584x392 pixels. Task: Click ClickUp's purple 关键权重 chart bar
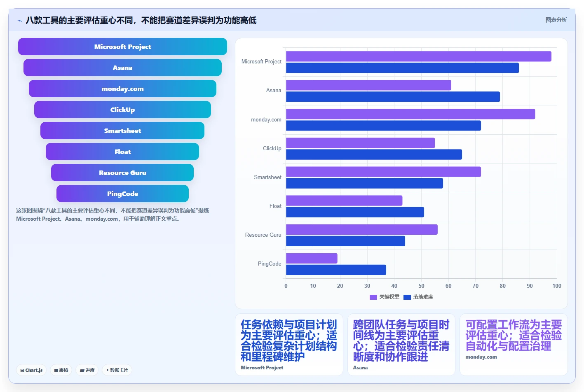tap(360, 143)
